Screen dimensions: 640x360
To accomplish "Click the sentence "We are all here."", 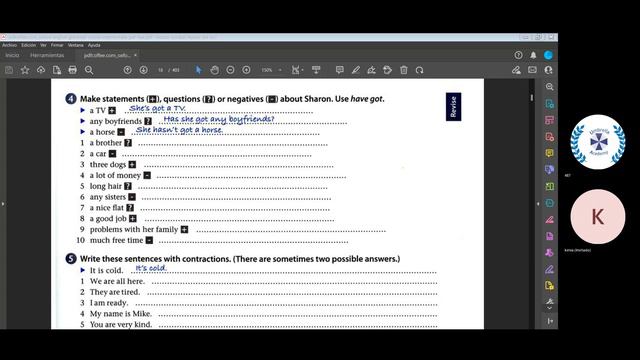I will pyautogui.click(x=117, y=281).
